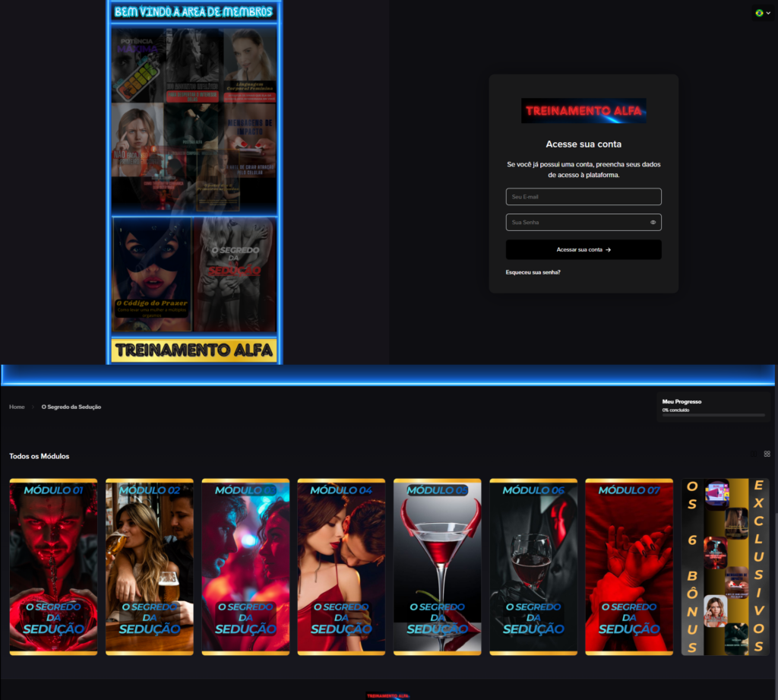Open the martini glass Módulo 05 card
Screen dimensions: 778x700
pos(437,566)
